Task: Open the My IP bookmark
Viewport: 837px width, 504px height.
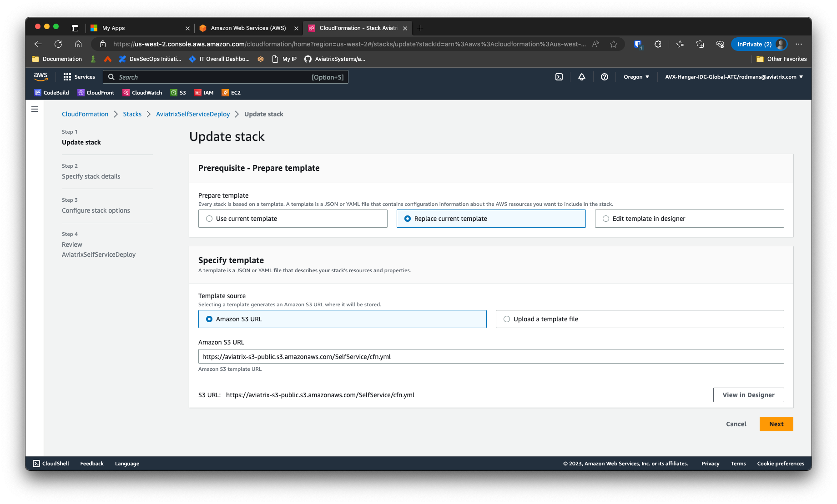Action: (284, 59)
